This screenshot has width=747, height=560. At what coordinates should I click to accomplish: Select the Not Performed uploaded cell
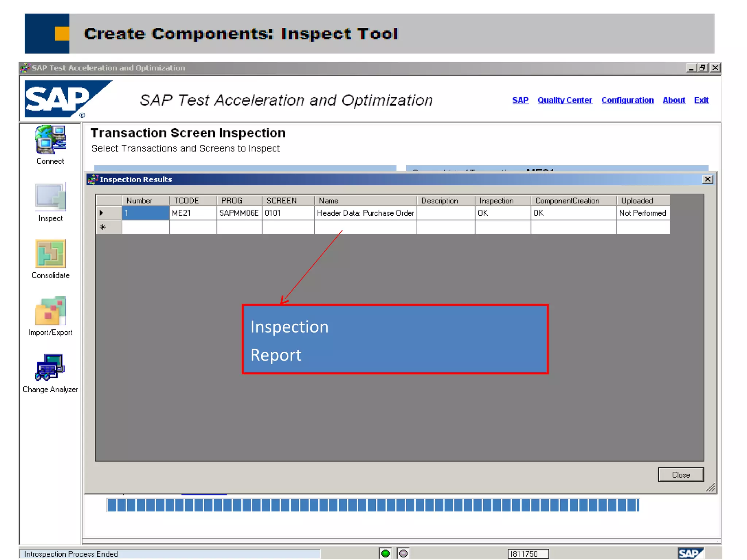pos(643,213)
